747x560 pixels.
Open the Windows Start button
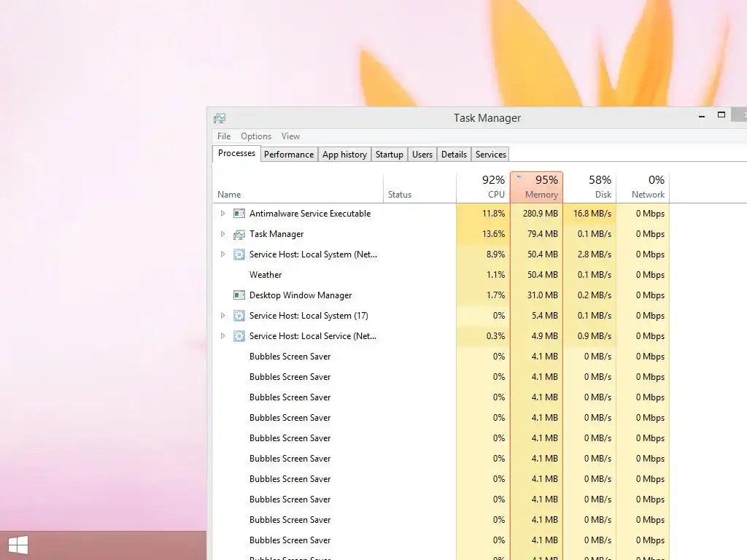[18, 545]
